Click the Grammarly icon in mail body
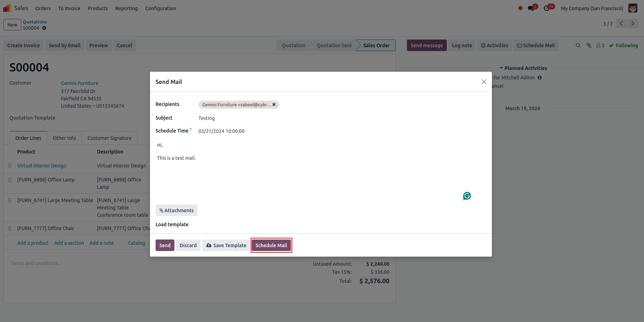 pyautogui.click(x=467, y=196)
